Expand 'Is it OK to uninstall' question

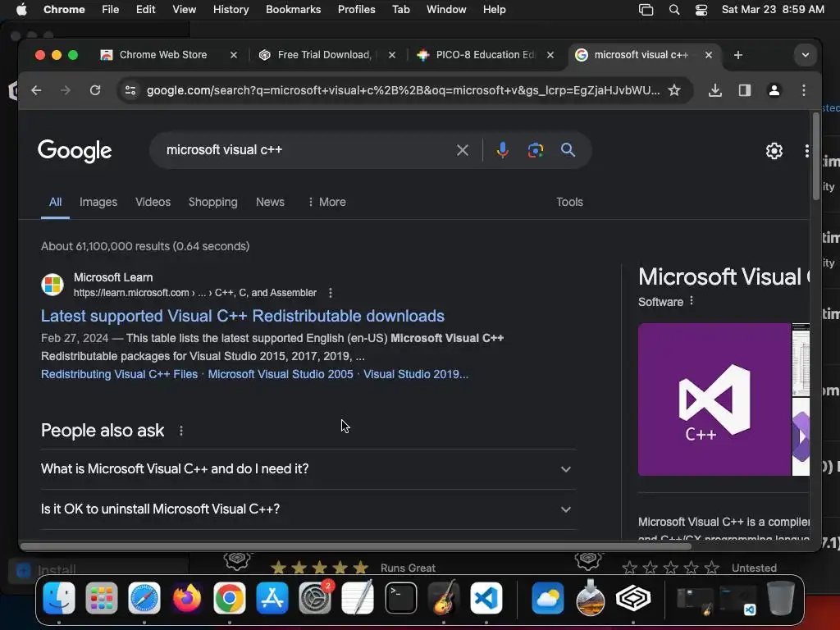[x=308, y=509]
